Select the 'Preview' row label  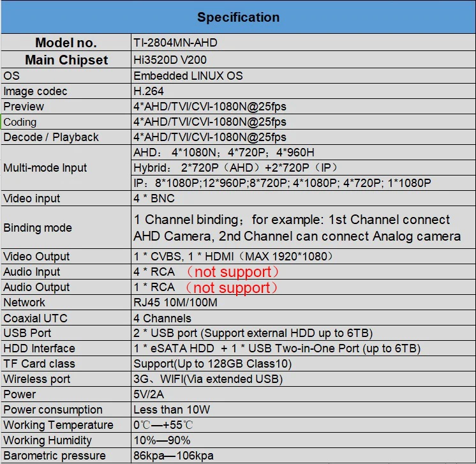point(24,107)
